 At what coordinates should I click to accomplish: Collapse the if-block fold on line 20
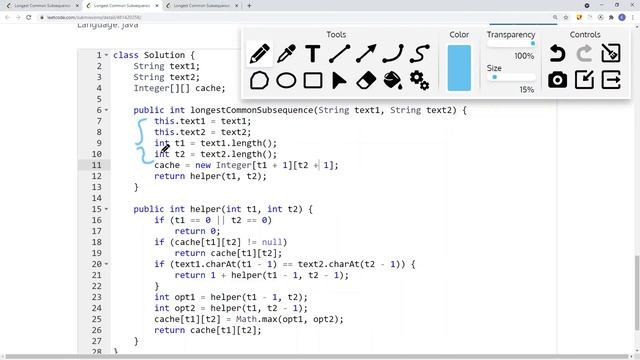click(107, 264)
